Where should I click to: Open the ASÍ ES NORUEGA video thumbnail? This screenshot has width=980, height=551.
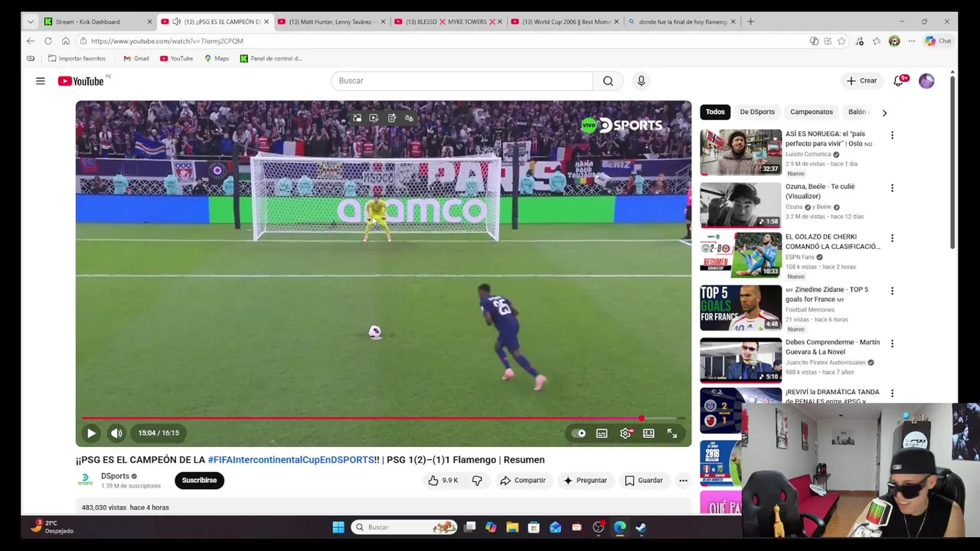740,152
